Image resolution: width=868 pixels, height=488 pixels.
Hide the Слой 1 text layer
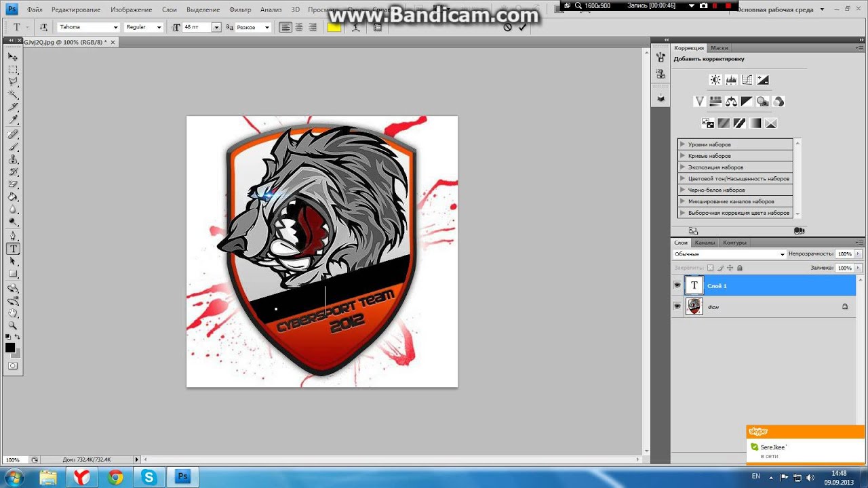point(677,285)
